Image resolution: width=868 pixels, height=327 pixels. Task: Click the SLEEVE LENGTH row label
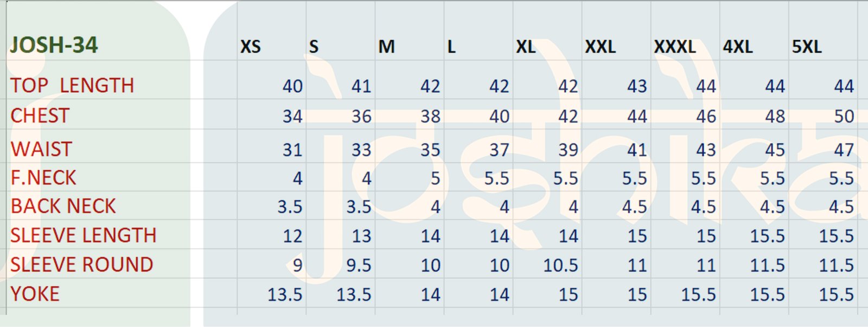[84, 235]
